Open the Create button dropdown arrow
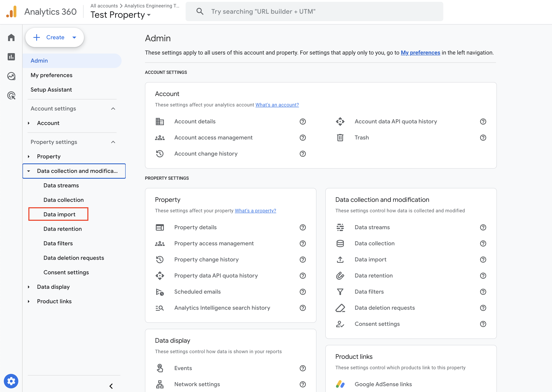Screen dimensions: 552x392 point(74,37)
